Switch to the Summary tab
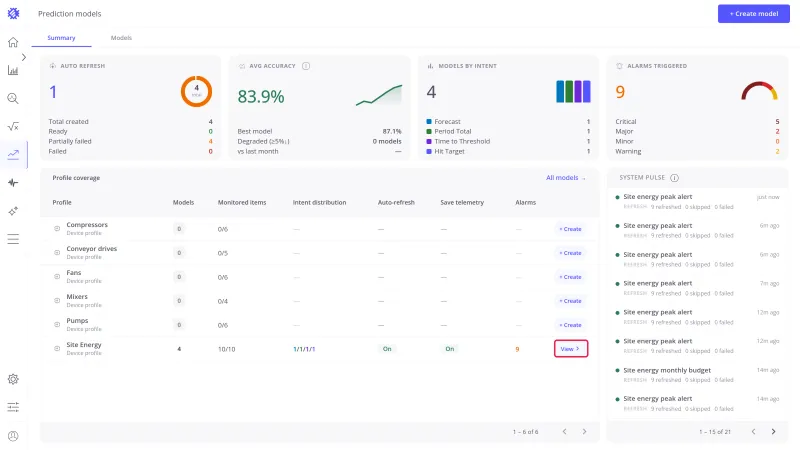Screen dimensions: 800x450 coord(61,38)
